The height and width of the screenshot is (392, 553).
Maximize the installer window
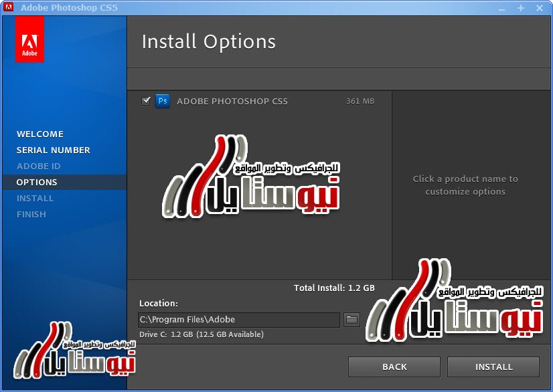[x=521, y=8]
